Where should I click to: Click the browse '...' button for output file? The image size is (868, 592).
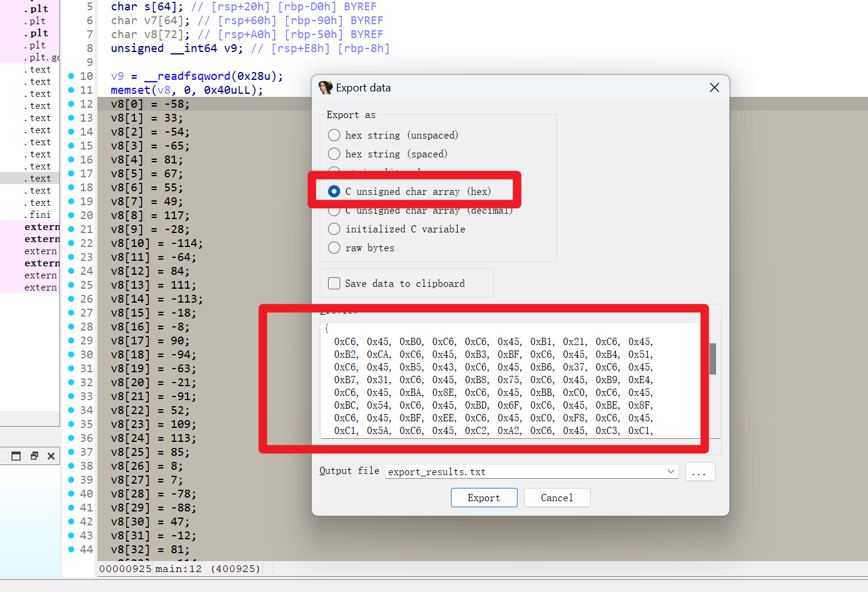(x=700, y=472)
